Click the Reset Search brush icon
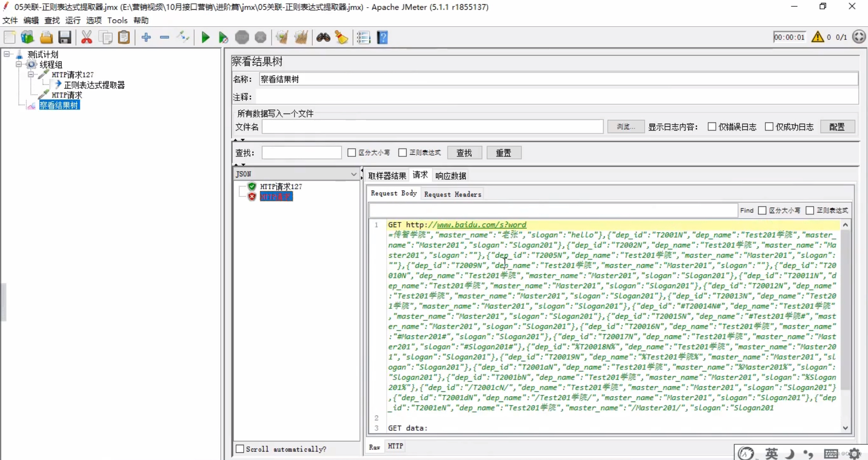 click(x=342, y=37)
